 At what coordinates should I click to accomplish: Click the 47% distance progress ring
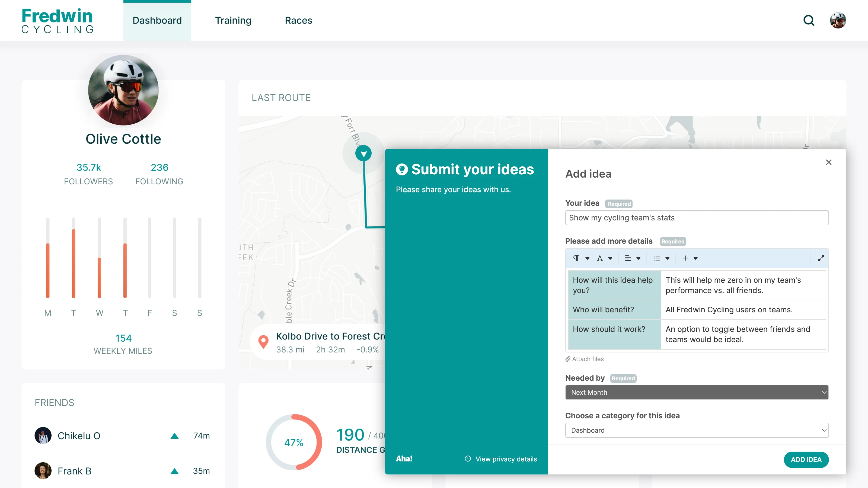click(294, 442)
